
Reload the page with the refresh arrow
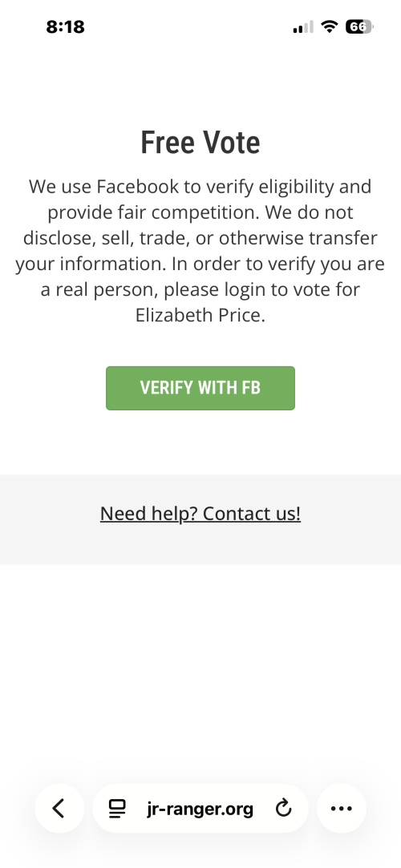[x=284, y=808]
